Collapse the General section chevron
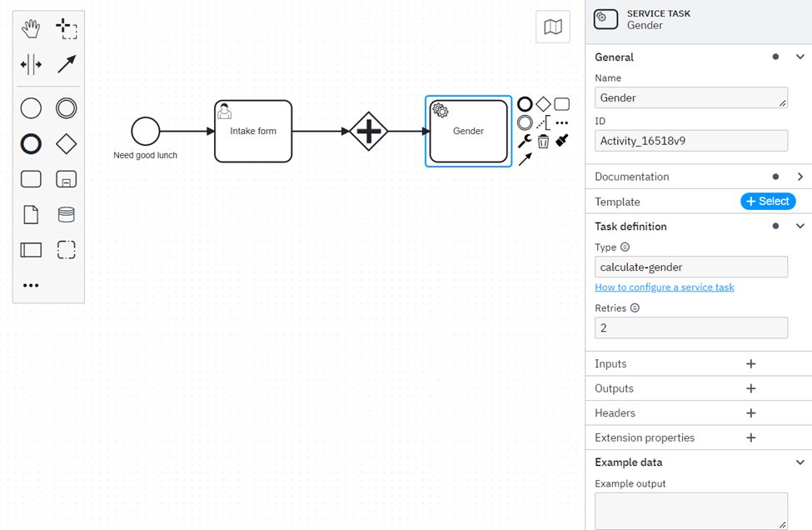Image resolution: width=812 pixels, height=530 pixels. point(800,57)
